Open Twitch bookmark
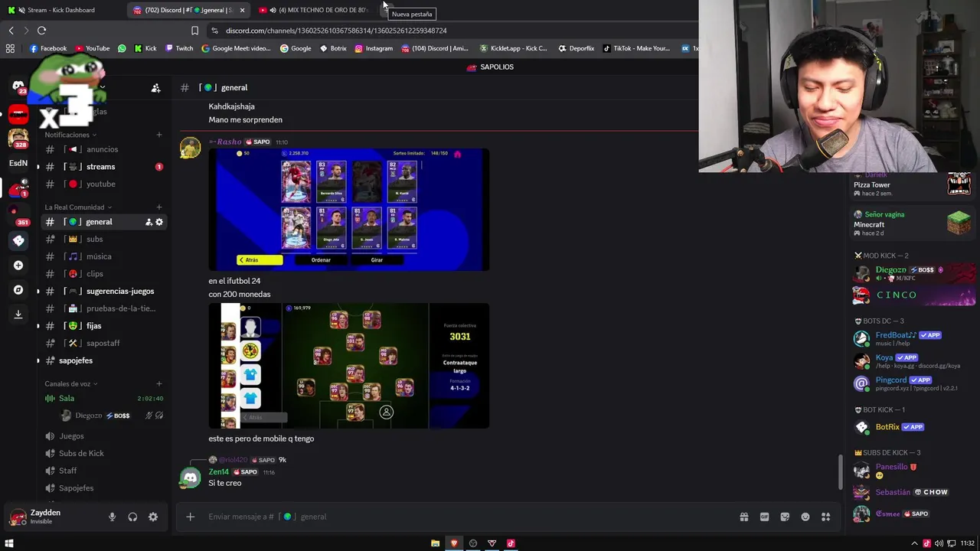The height and width of the screenshot is (551, 980). coord(180,48)
